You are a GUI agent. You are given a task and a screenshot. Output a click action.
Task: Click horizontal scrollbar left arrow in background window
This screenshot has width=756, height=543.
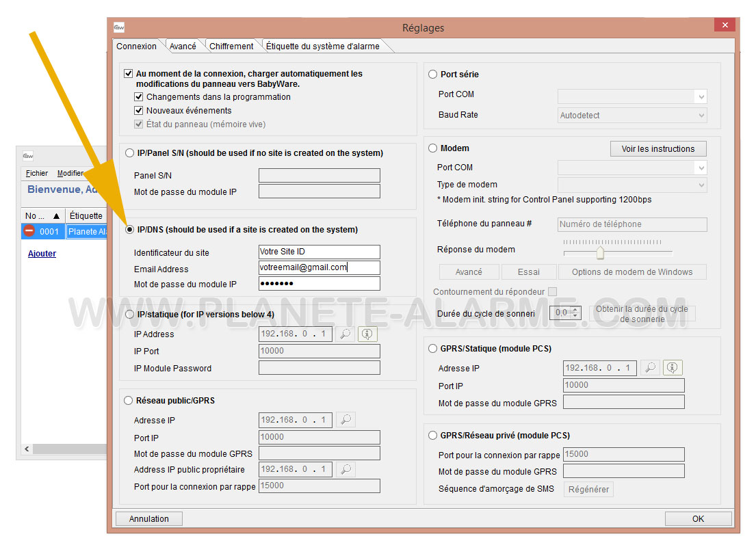(x=27, y=449)
